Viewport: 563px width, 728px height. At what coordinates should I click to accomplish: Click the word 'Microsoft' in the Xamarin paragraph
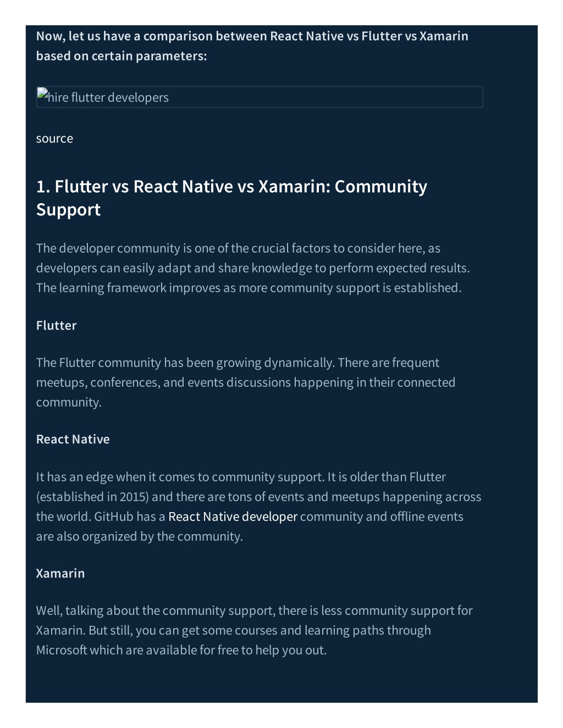tap(62, 651)
